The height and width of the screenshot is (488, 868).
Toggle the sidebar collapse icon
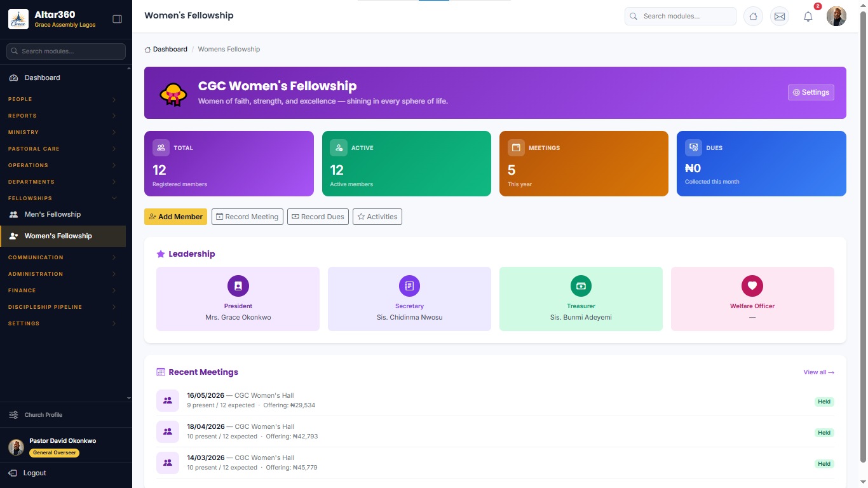117,19
